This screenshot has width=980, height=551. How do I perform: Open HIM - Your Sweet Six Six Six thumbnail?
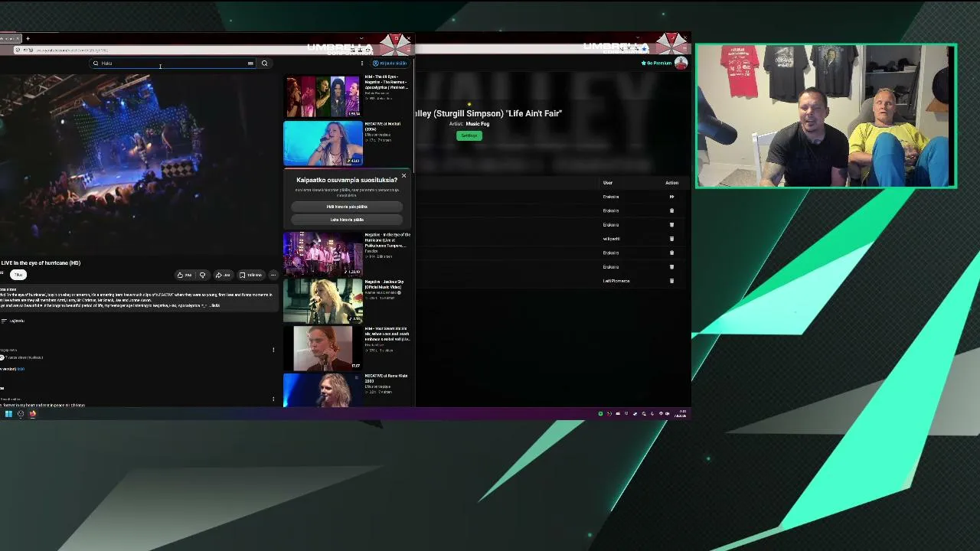click(323, 348)
